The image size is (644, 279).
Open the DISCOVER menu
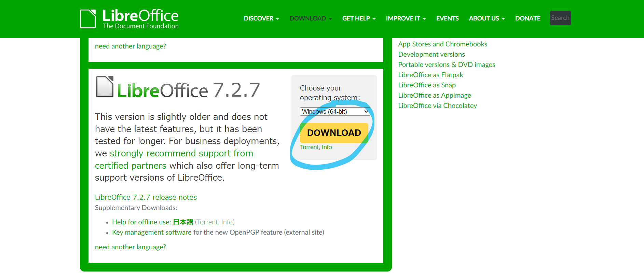pyautogui.click(x=261, y=18)
